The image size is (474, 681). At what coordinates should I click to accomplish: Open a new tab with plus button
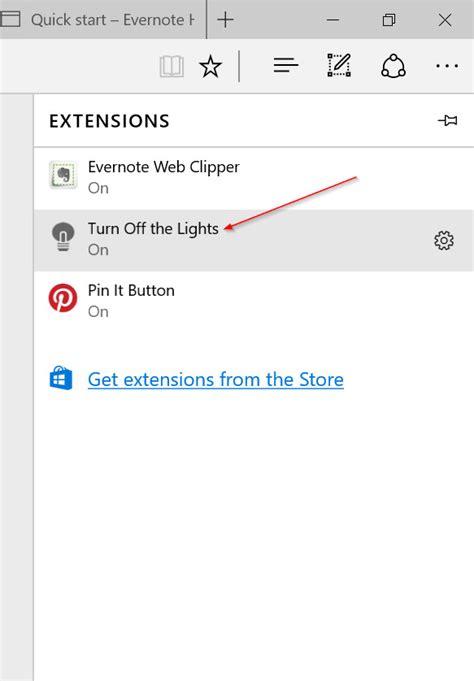pos(225,20)
